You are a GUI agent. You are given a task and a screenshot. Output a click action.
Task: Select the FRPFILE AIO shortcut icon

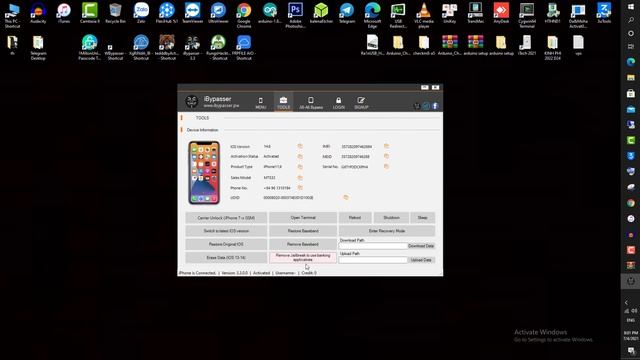(x=244, y=48)
